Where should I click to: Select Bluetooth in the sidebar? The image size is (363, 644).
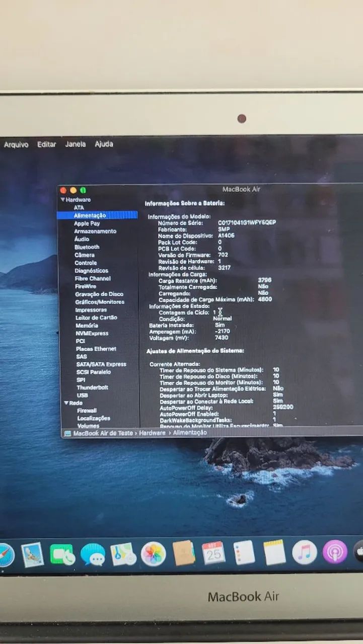(x=87, y=247)
